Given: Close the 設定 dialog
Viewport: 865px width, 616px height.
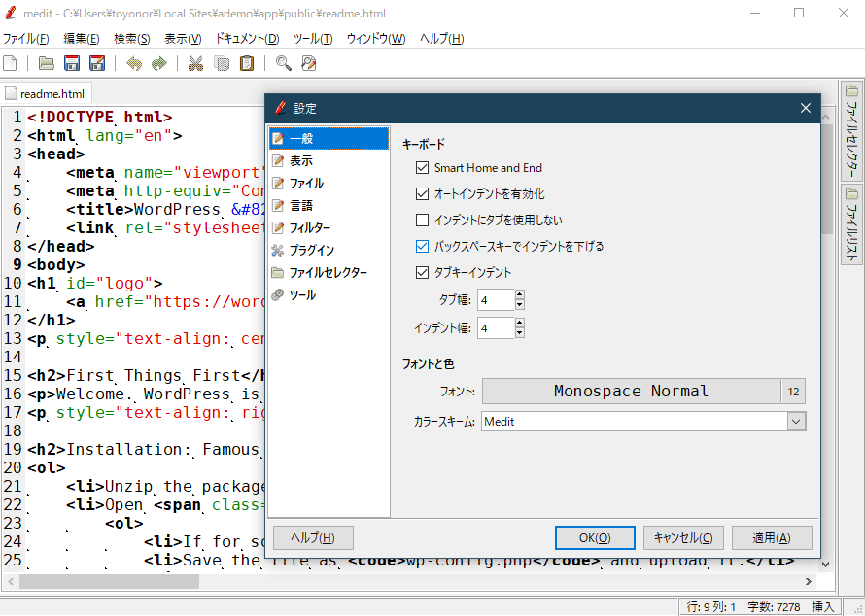Looking at the screenshot, I should pos(806,108).
